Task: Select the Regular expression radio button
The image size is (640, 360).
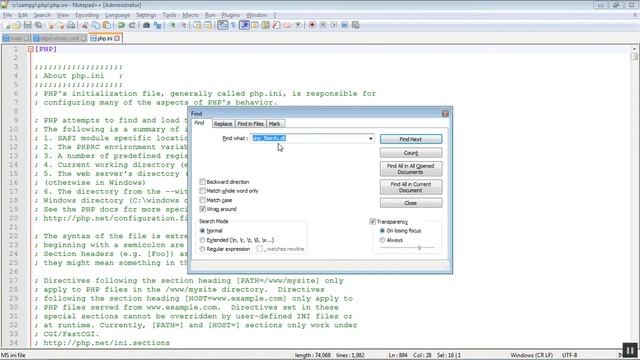Action: (x=202, y=249)
